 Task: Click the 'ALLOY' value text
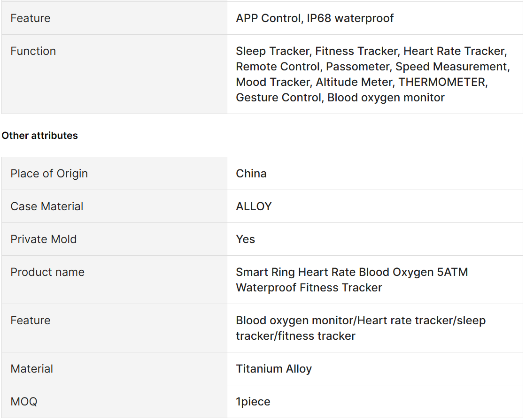[x=254, y=206]
